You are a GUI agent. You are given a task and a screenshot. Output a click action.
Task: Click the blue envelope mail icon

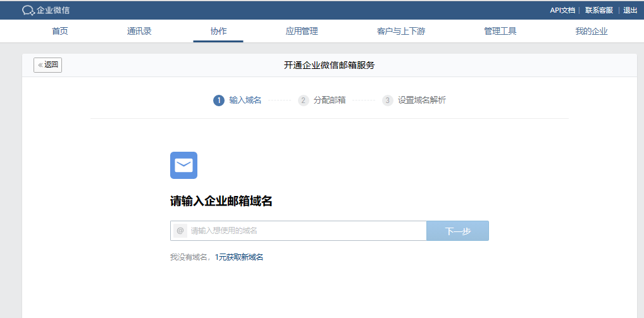(183, 166)
